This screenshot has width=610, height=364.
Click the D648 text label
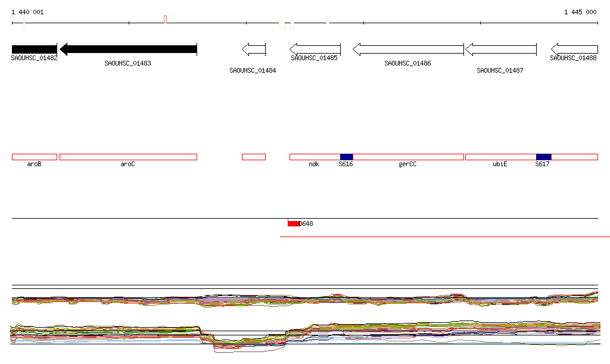[x=306, y=223]
